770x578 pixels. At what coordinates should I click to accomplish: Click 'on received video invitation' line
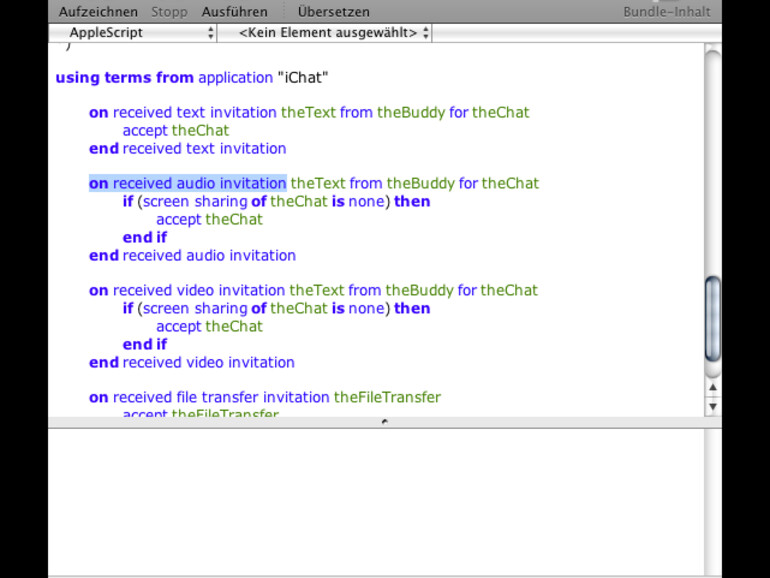[x=313, y=290]
